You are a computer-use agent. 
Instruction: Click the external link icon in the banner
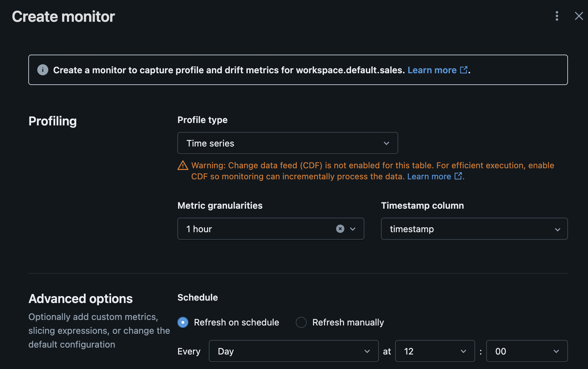click(x=464, y=70)
